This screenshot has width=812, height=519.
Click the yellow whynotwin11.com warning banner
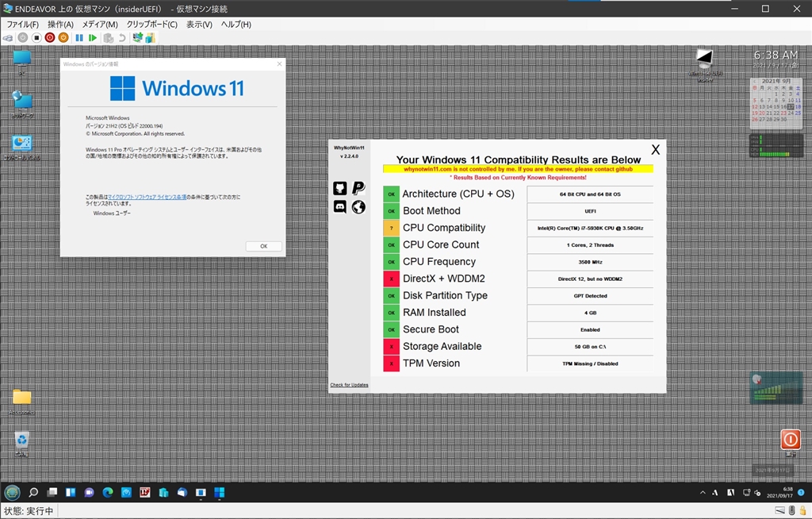point(518,169)
